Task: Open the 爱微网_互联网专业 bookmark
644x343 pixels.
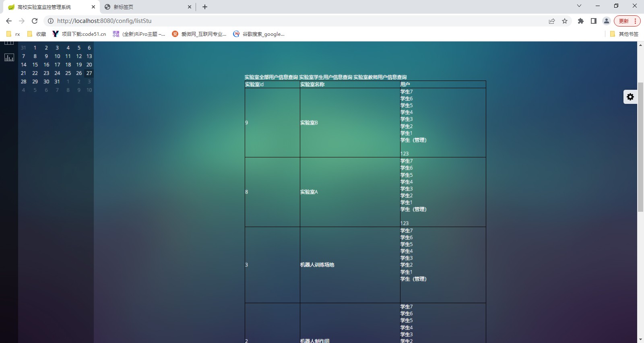Action: (x=199, y=34)
